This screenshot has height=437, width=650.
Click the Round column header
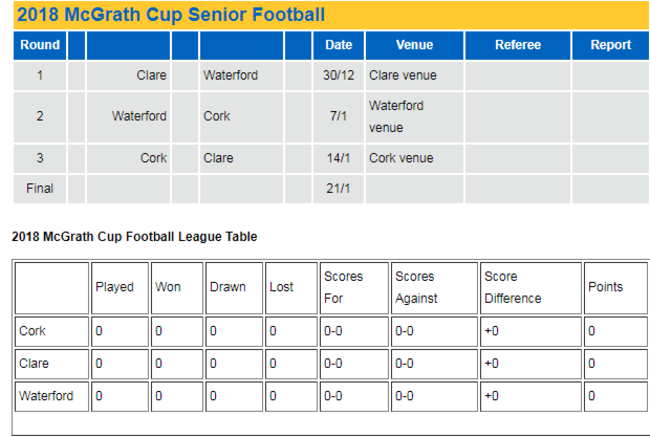pos(40,45)
